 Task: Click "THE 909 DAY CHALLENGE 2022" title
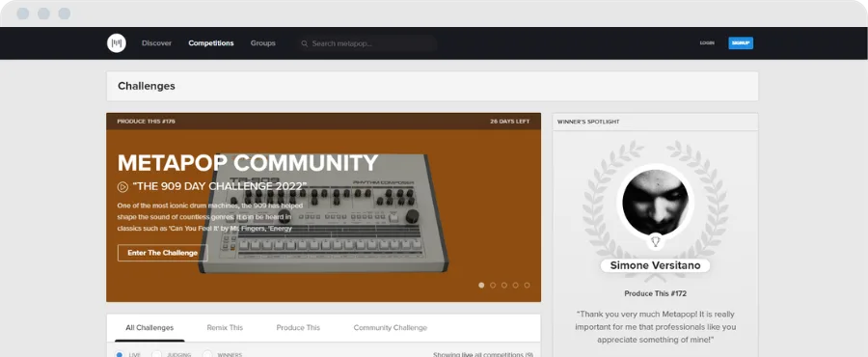(220, 187)
